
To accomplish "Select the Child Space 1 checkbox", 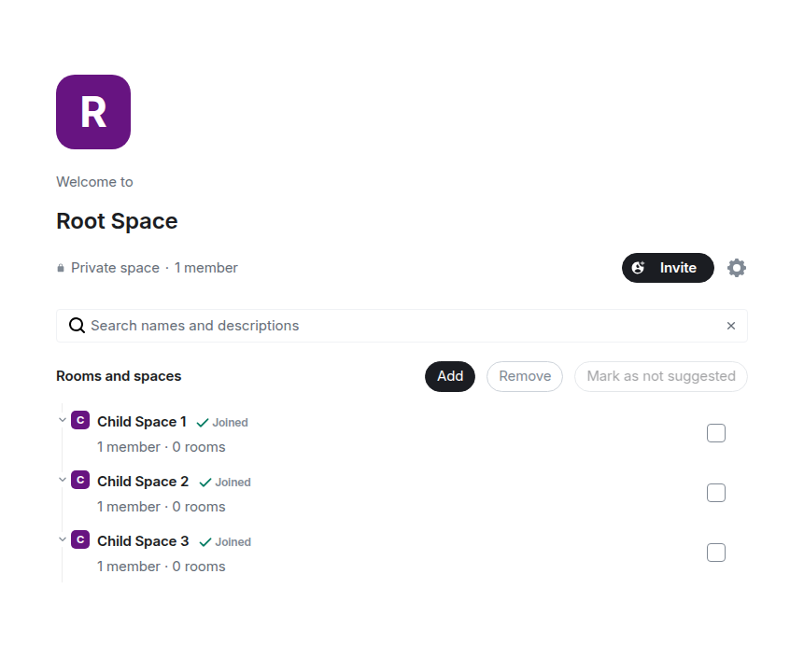I will click(x=716, y=433).
